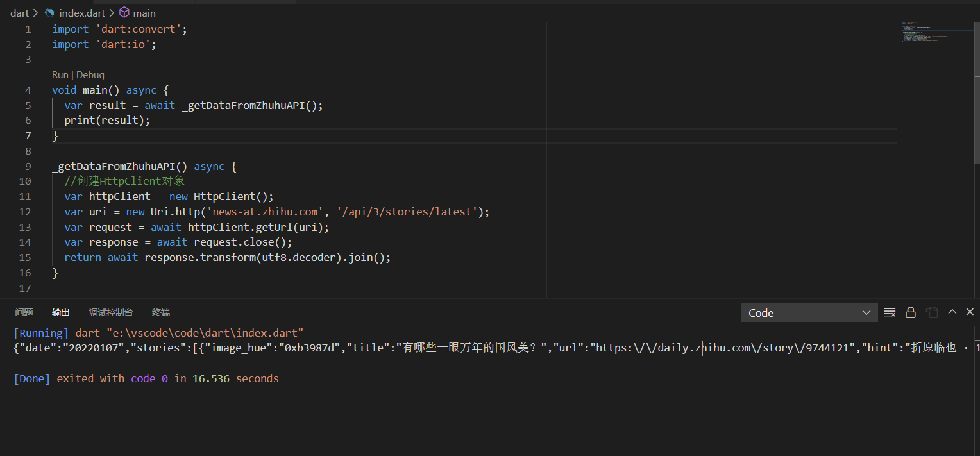Click void main() on line 4

click(x=86, y=90)
